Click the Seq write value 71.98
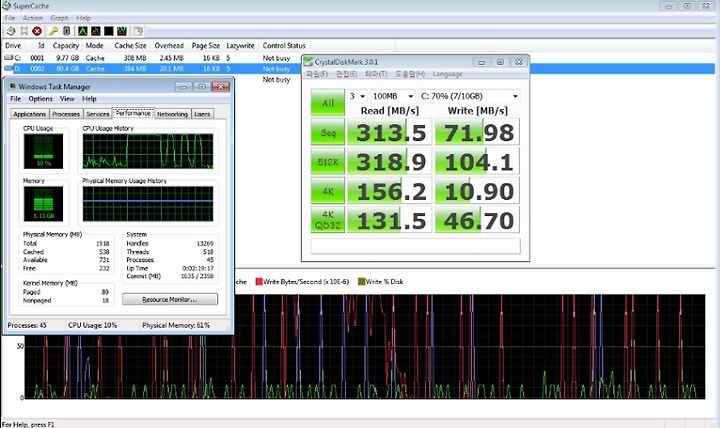Screen dimensions: 720x428 (478, 132)
